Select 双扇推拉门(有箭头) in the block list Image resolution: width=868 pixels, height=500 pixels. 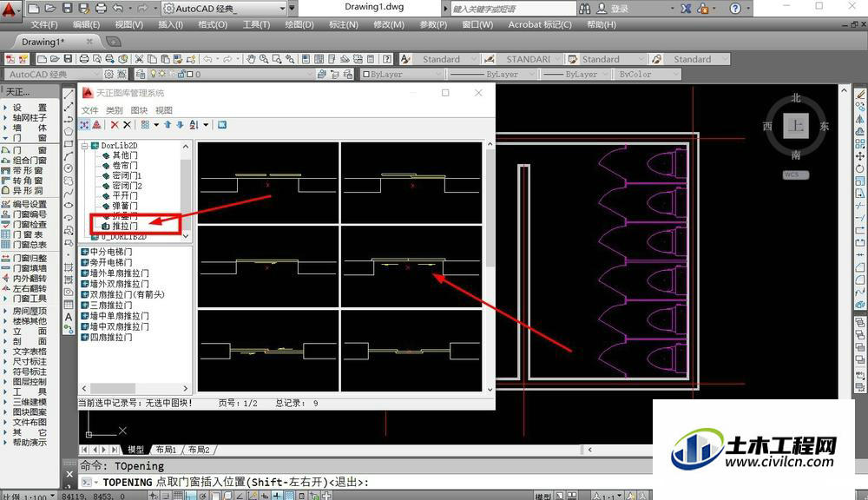click(x=128, y=294)
